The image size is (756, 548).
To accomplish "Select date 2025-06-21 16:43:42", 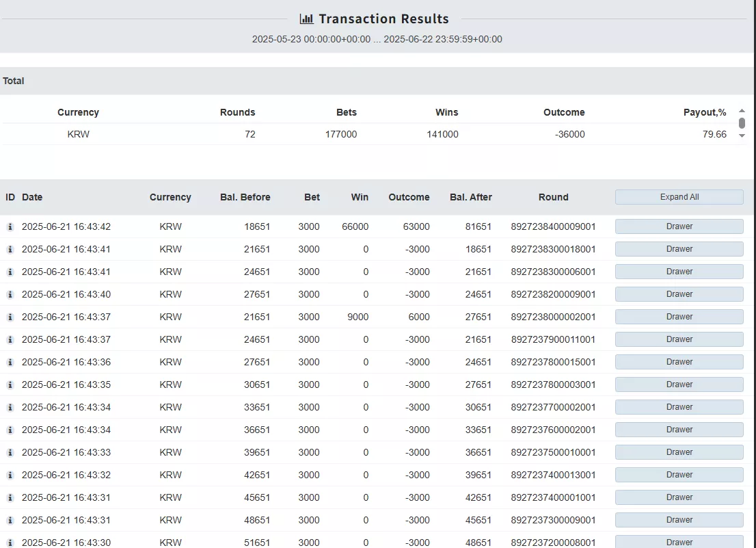I will pos(66,226).
